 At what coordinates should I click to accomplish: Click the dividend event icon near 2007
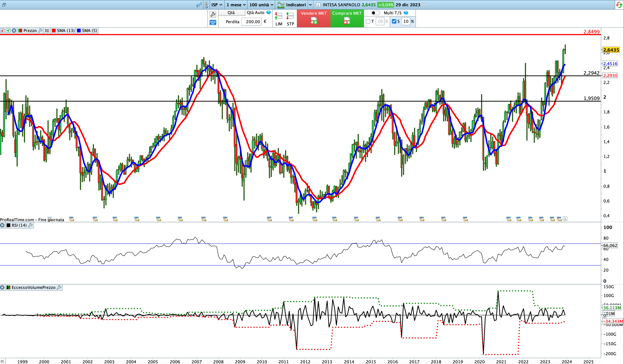tap(204, 219)
